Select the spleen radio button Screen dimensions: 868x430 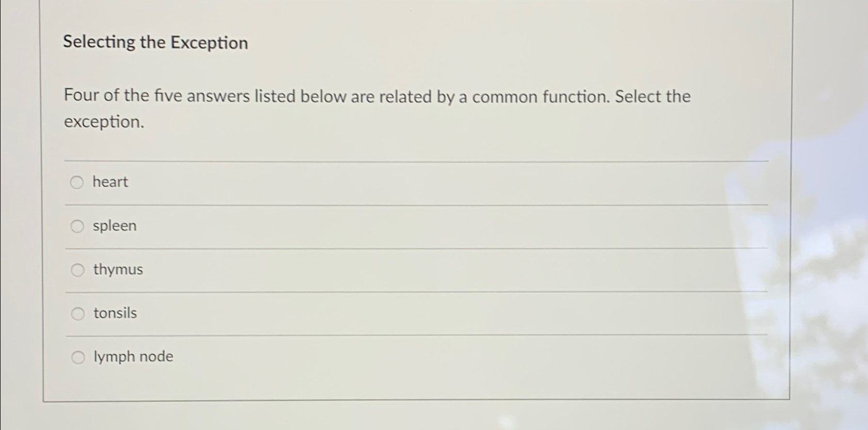[77, 226]
